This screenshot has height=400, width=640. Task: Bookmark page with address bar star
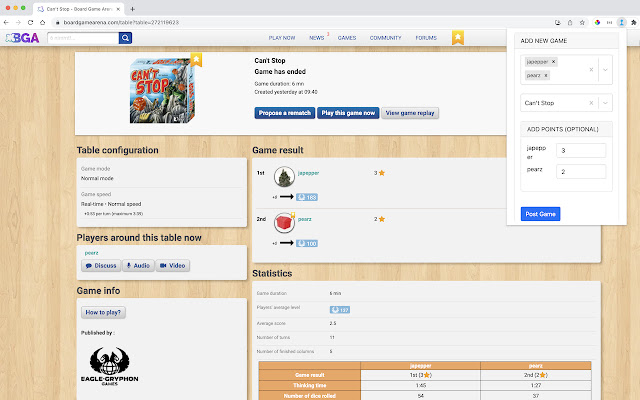pos(582,22)
